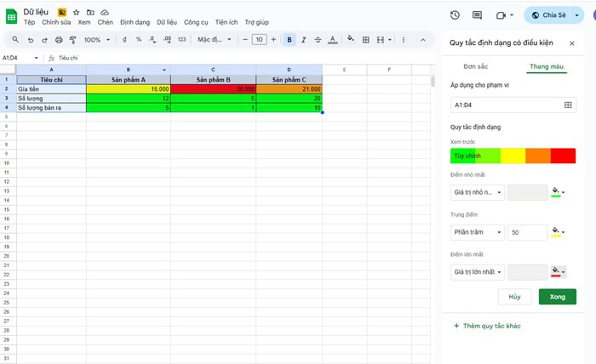Decrease font size with minus button
This screenshot has width=596, height=364.
click(245, 39)
